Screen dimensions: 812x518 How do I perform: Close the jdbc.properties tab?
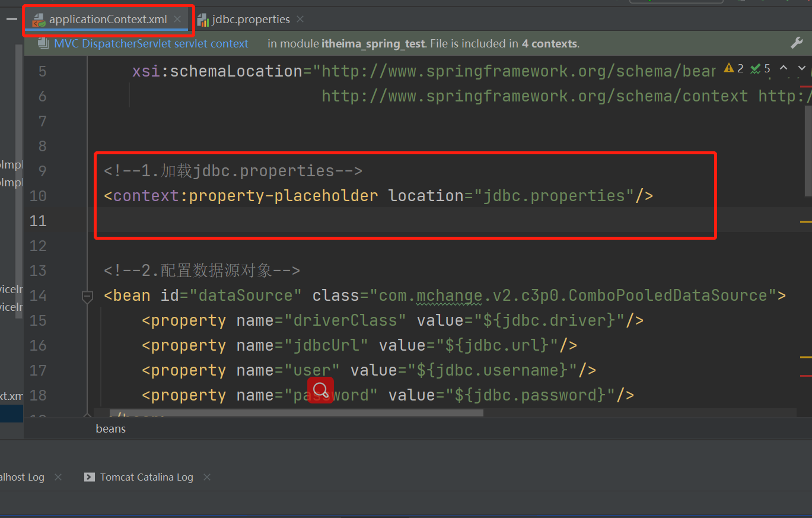tap(300, 18)
